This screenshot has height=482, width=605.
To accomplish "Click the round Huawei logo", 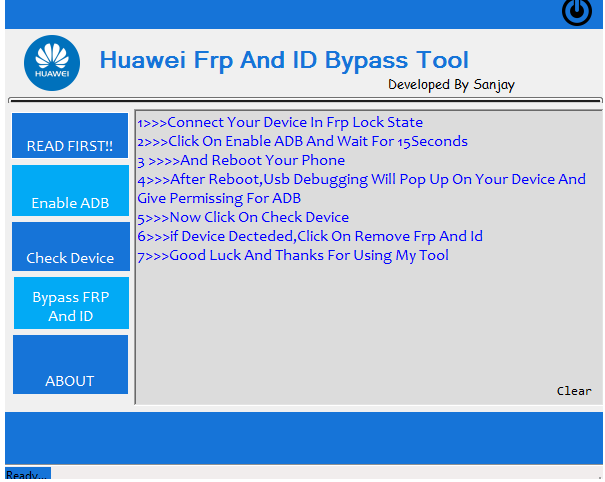I will (52, 63).
